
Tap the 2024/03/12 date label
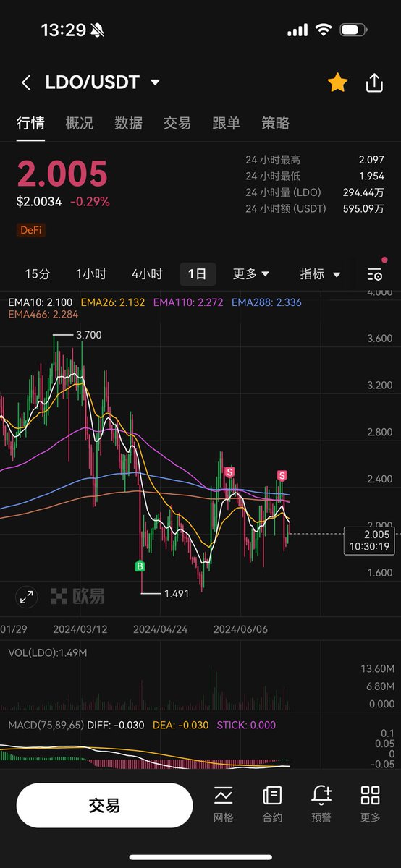(x=80, y=629)
